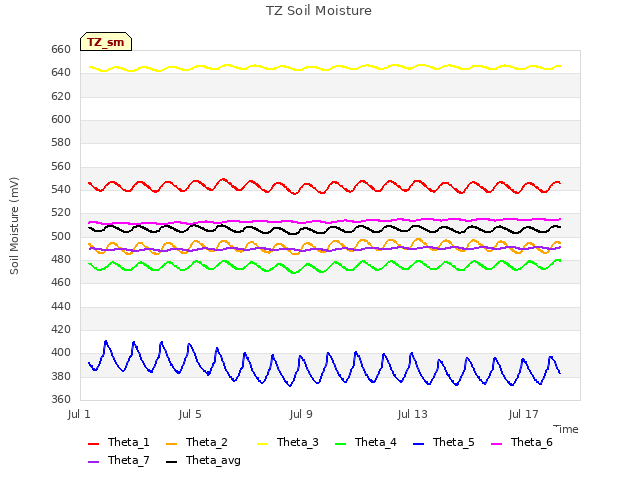Image resolution: width=640 pixels, height=480 pixels.
Task: Click the orange Theta_2 legend swatch
Action: coord(172,443)
